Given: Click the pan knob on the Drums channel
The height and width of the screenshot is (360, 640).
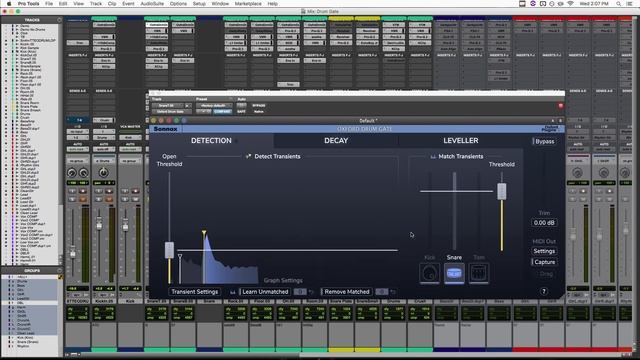Looking at the screenshot, I should coord(103,173).
